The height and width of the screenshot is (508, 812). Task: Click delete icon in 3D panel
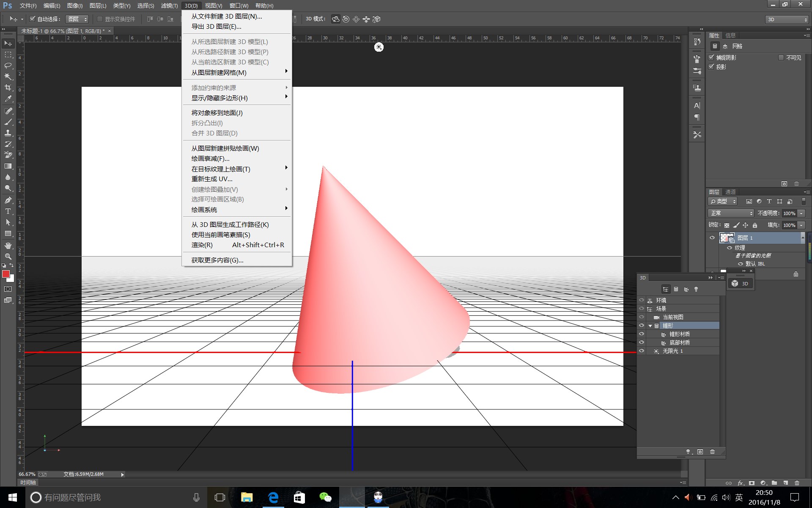tap(712, 452)
